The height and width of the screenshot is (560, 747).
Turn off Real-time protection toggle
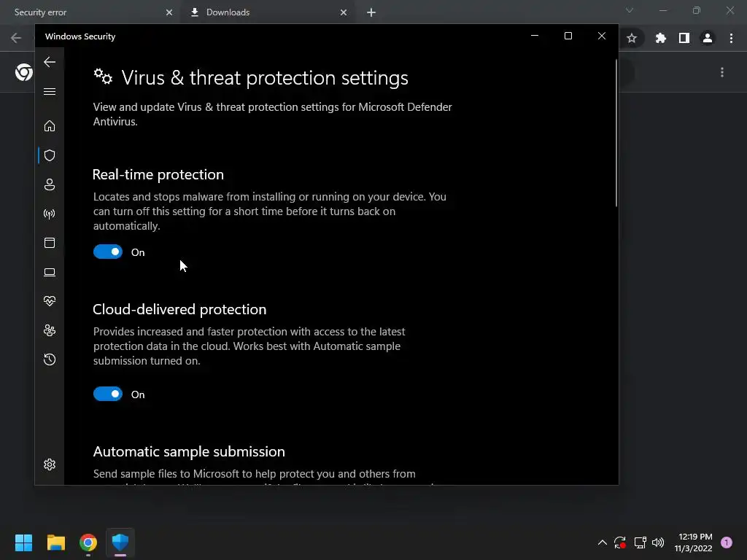[108, 252]
